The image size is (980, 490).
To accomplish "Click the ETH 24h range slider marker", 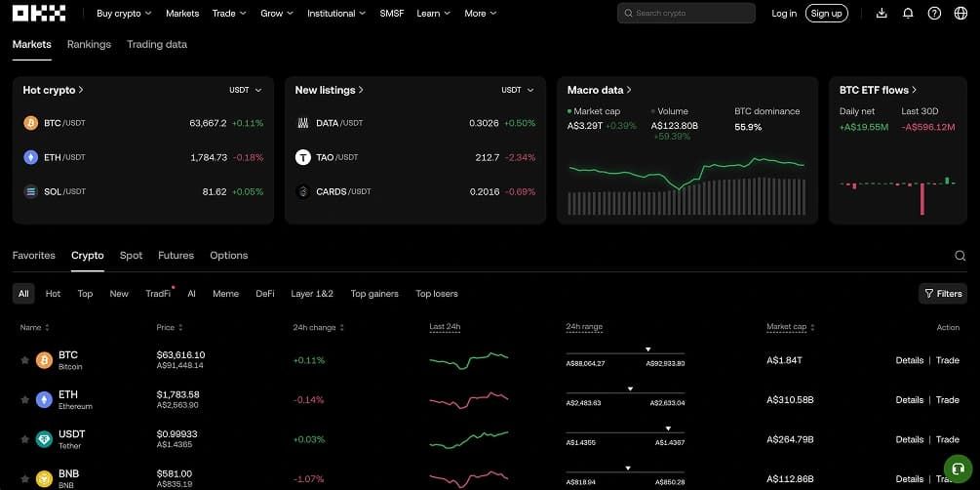I will pyautogui.click(x=630, y=388).
